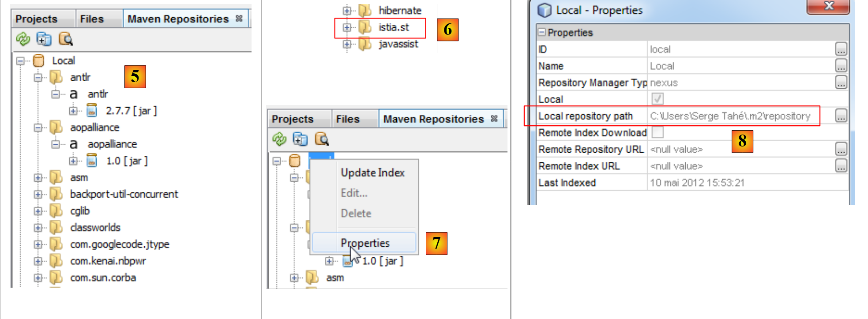Click the ellipsis button for Remote Repository URL
The image size is (868, 319).
[841, 150]
